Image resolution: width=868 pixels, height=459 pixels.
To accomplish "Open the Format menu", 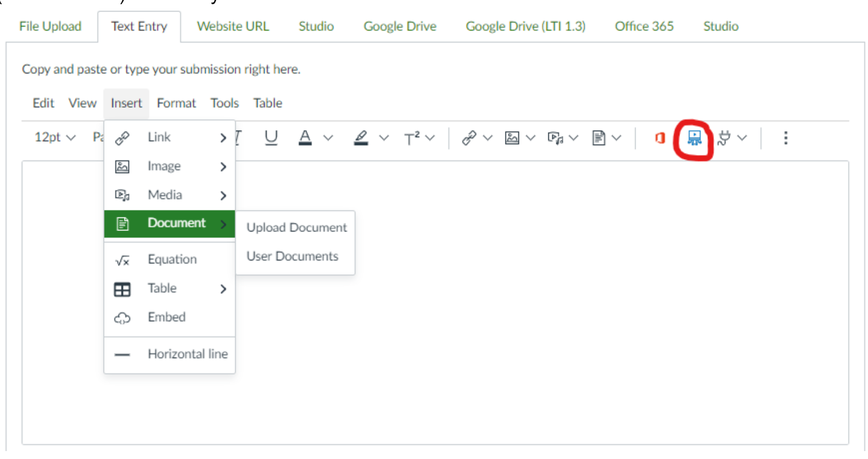I will click(176, 103).
